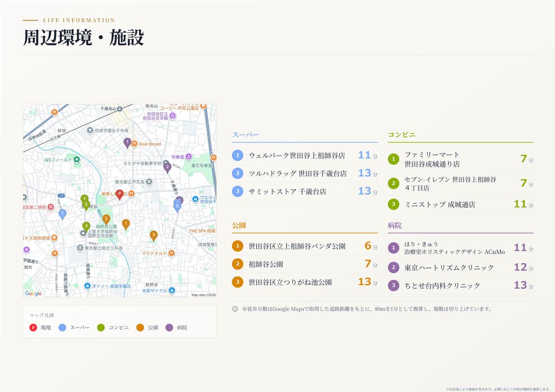Select the McDonald's restaurant pin on map
This screenshot has height=392, width=555.
click(171, 253)
